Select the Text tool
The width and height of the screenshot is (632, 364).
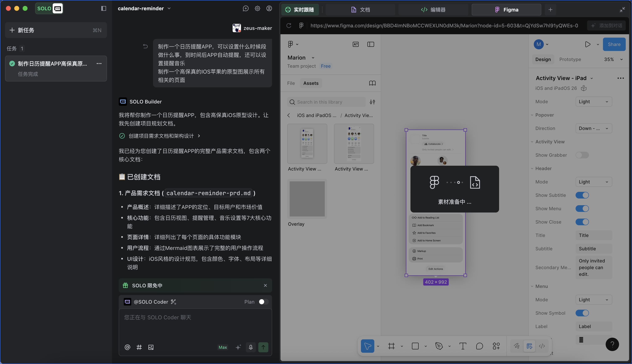pos(463,346)
